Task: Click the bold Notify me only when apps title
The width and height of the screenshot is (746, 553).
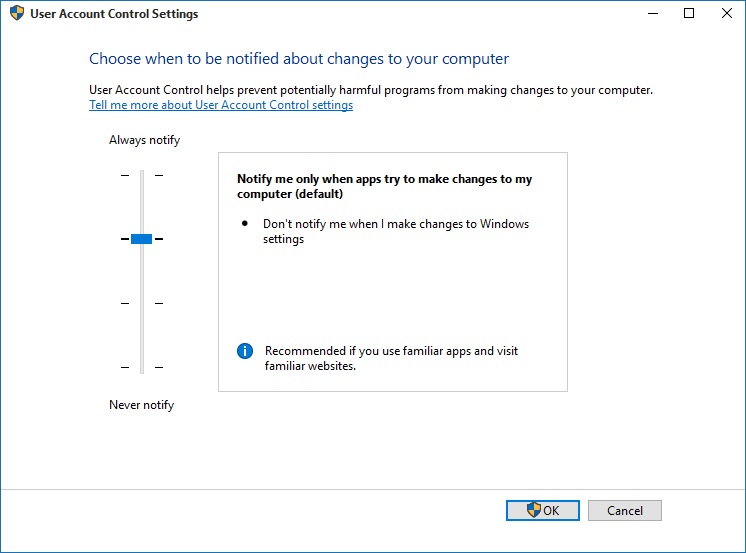Action: coord(384,186)
